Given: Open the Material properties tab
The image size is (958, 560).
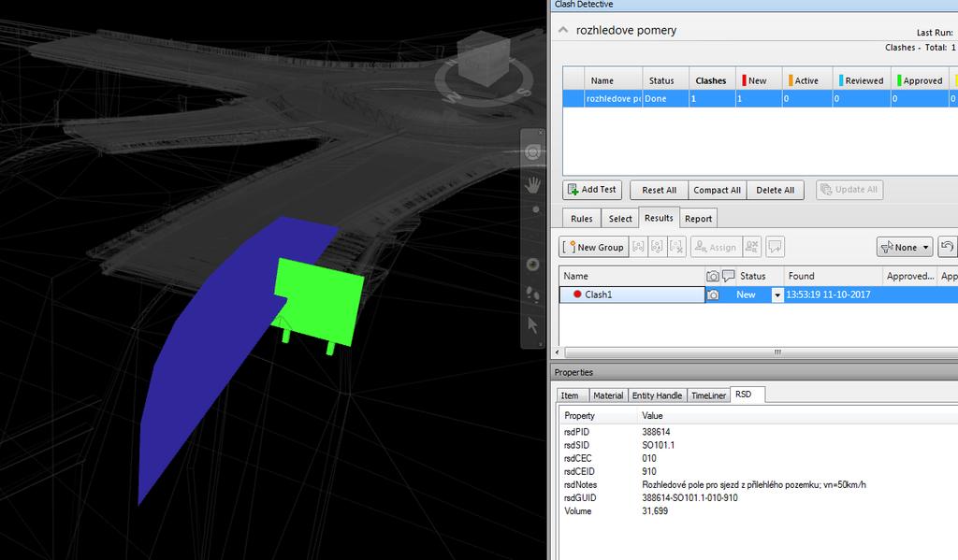Looking at the screenshot, I should (608, 395).
